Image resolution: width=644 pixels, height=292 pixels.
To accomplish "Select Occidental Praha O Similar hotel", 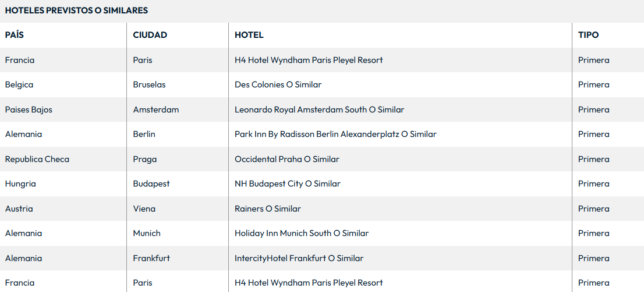I will click(x=286, y=159).
